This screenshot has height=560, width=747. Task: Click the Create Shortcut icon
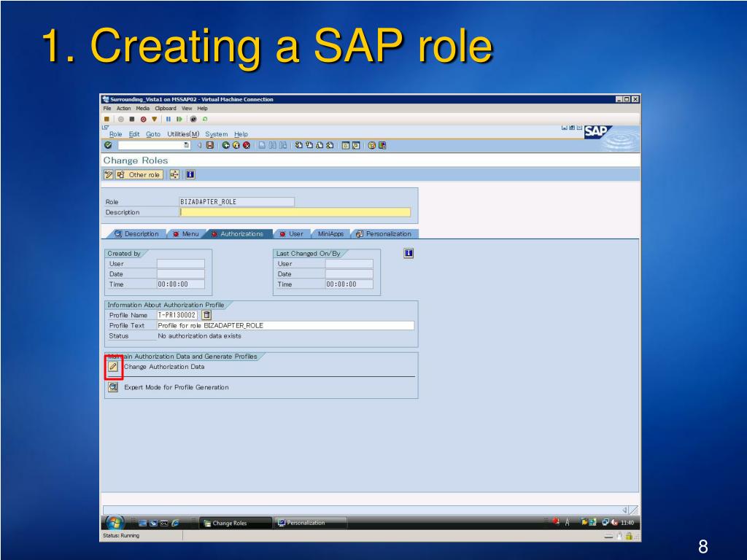(356, 145)
